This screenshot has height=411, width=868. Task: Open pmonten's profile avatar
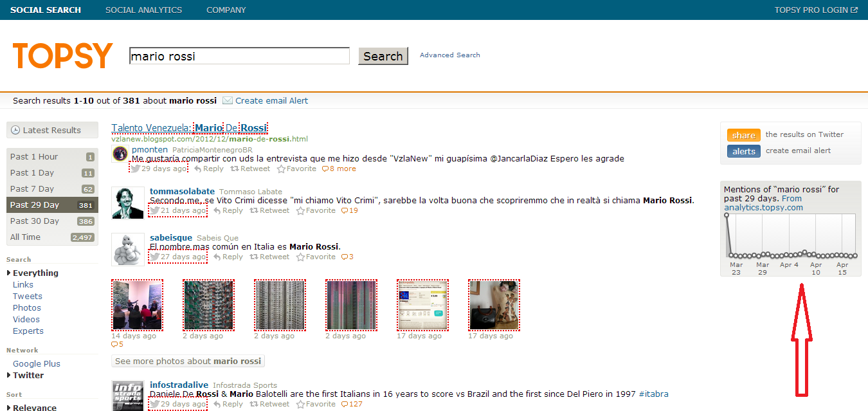click(120, 154)
